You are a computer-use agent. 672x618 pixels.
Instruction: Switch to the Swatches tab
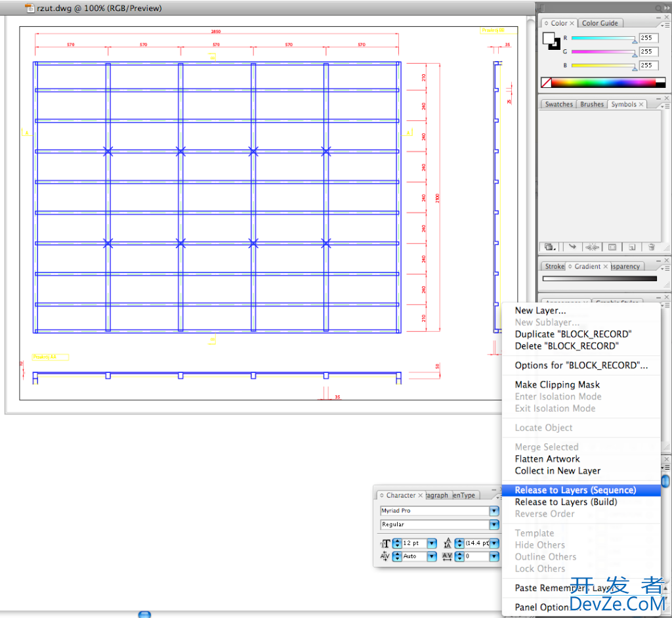pos(558,104)
